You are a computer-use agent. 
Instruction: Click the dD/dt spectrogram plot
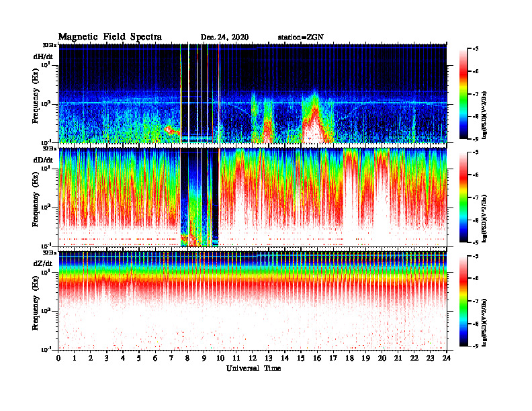(x=253, y=197)
